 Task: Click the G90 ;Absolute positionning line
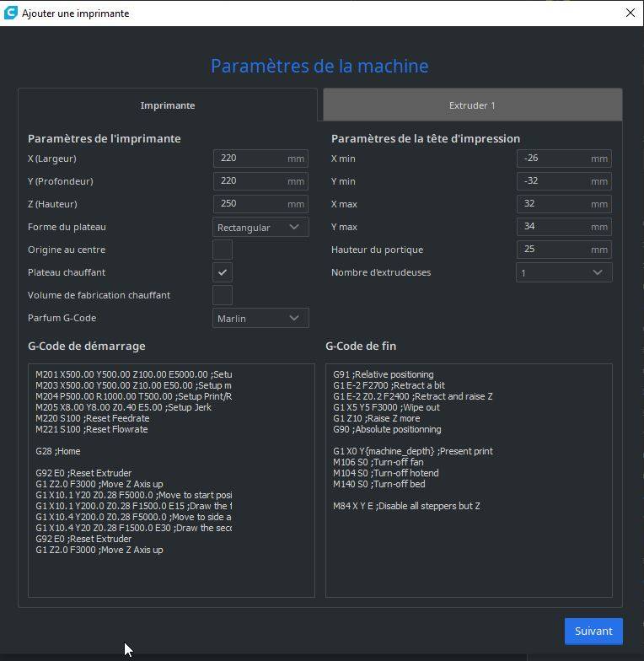tap(387, 429)
